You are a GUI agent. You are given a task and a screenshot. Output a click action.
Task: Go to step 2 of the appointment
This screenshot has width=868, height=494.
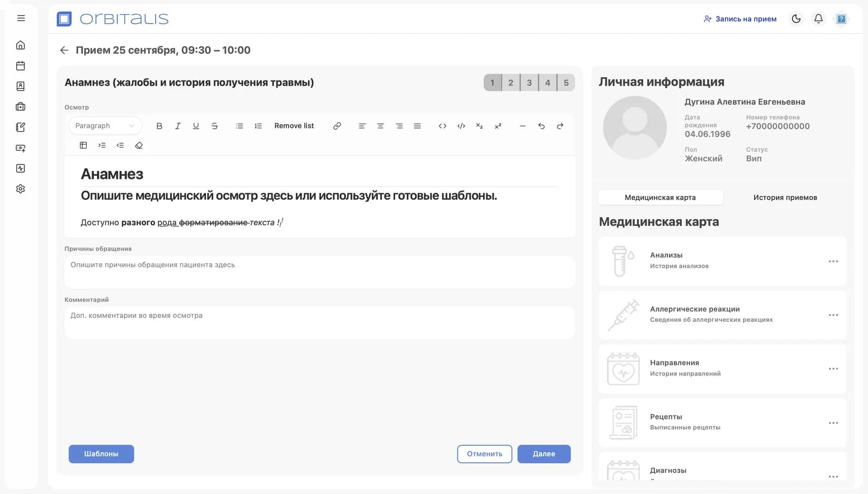coord(510,83)
